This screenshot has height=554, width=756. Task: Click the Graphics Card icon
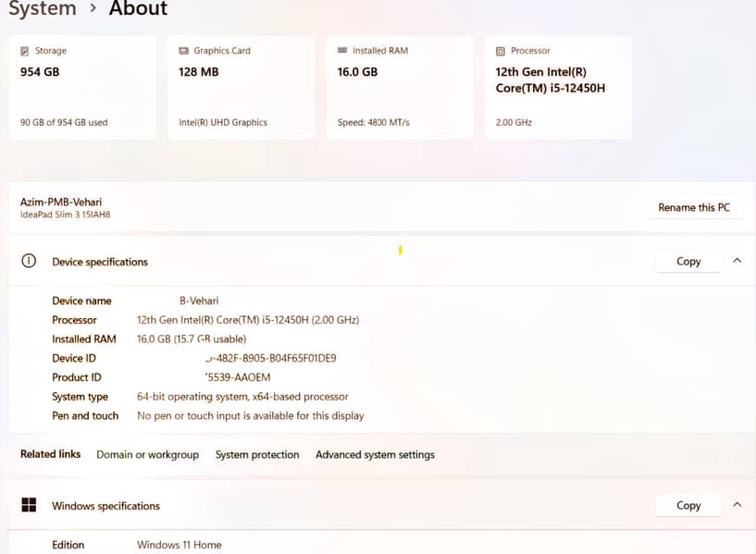(183, 51)
